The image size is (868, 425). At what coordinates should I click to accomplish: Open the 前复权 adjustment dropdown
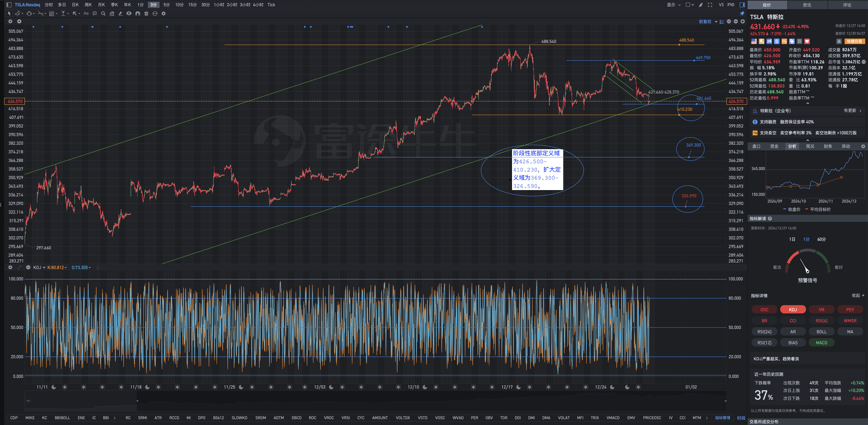tap(708, 22)
